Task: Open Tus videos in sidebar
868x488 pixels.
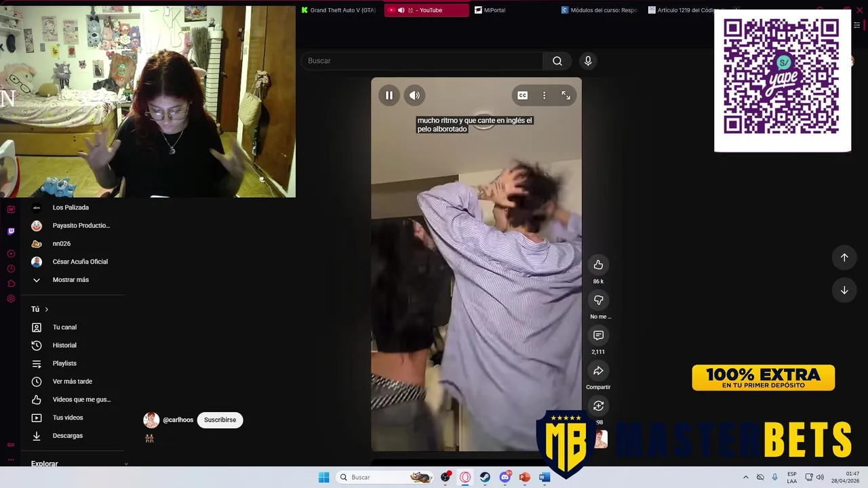Action: pos(73,418)
